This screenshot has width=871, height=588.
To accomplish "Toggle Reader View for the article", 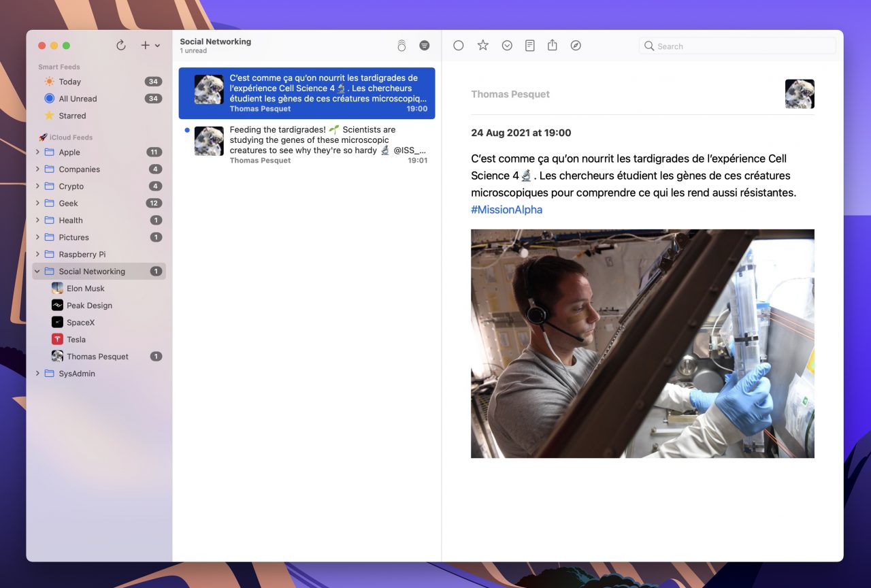I will click(x=530, y=46).
